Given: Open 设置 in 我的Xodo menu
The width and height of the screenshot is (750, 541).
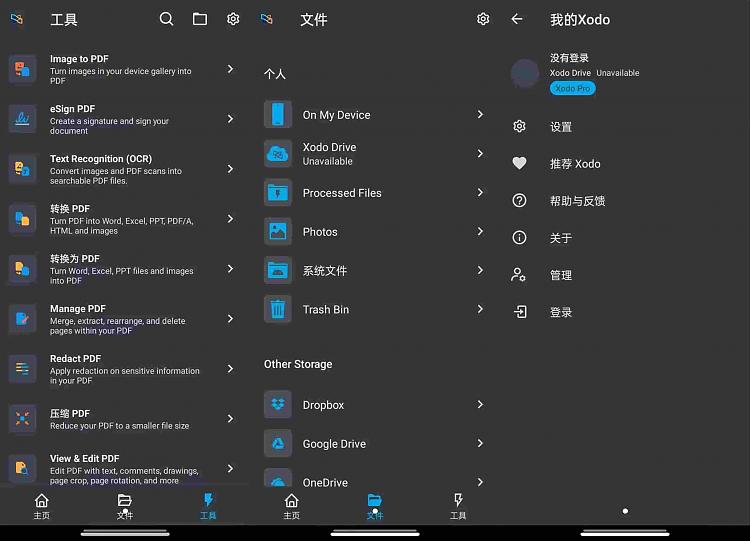Looking at the screenshot, I should tap(625, 126).
